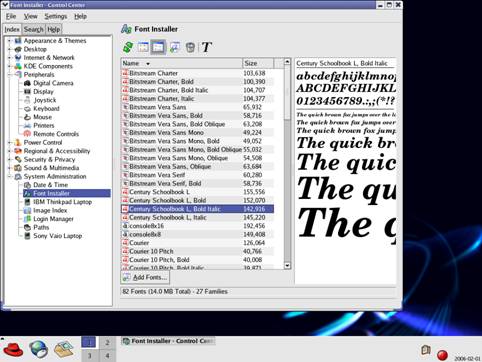Open the Settings menu

coord(56,16)
